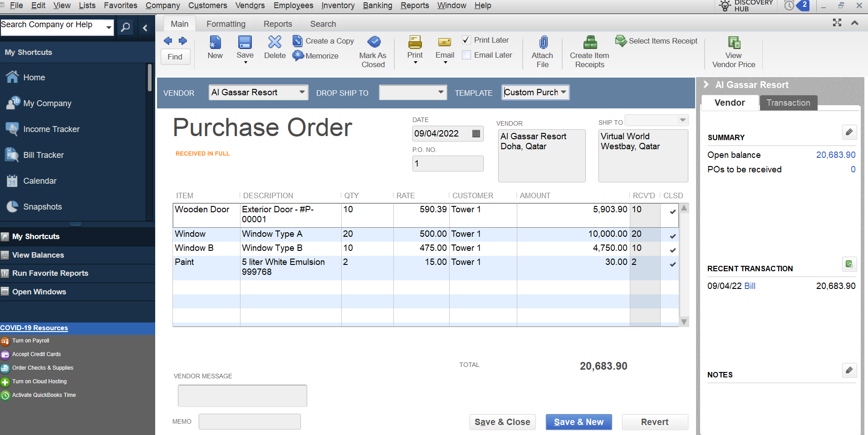Image resolution: width=868 pixels, height=435 pixels.
Task: Toggle closed checkmark for Window B row
Action: [672, 250]
